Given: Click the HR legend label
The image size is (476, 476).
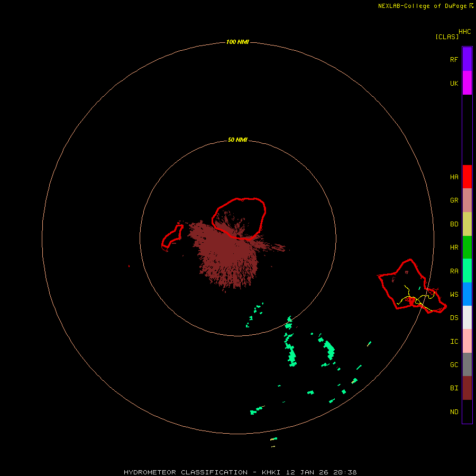Looking at the screenshot, I should pyautogui.click(x=454, y=248).
